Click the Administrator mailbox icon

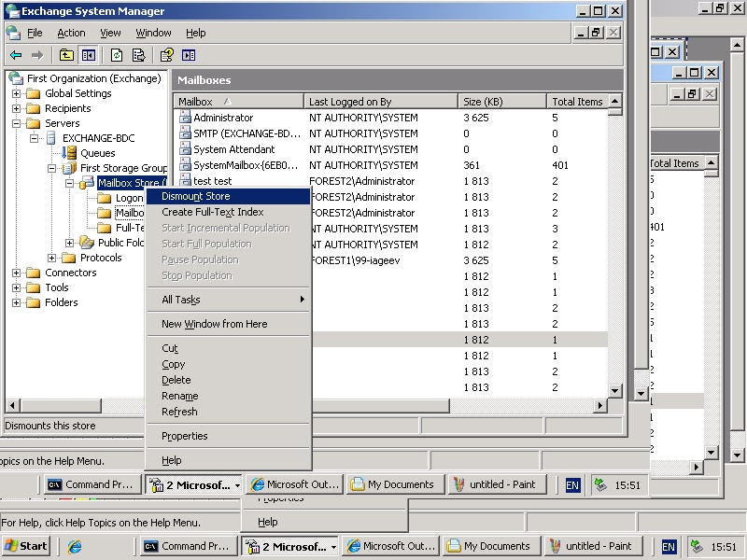(185, 118)
